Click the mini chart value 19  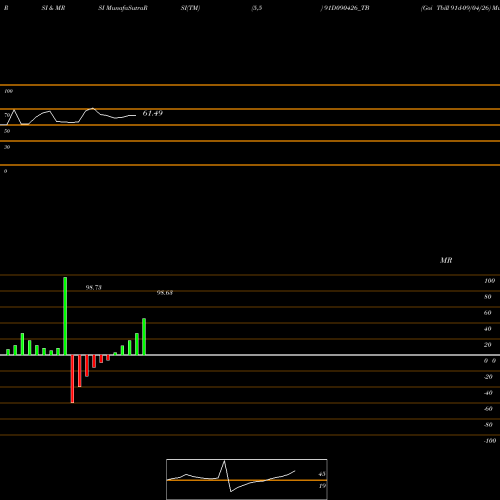pyautogui.click(x=322, y=486)
